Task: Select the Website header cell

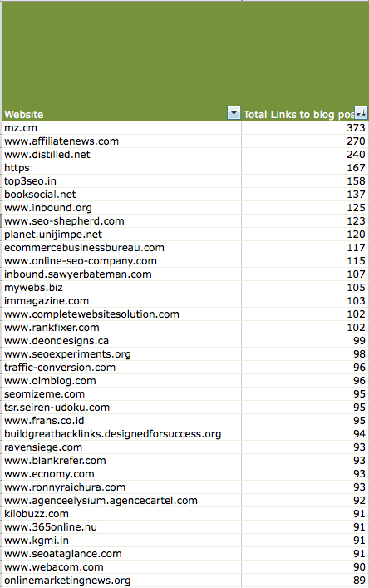Action: coord(121,61)
